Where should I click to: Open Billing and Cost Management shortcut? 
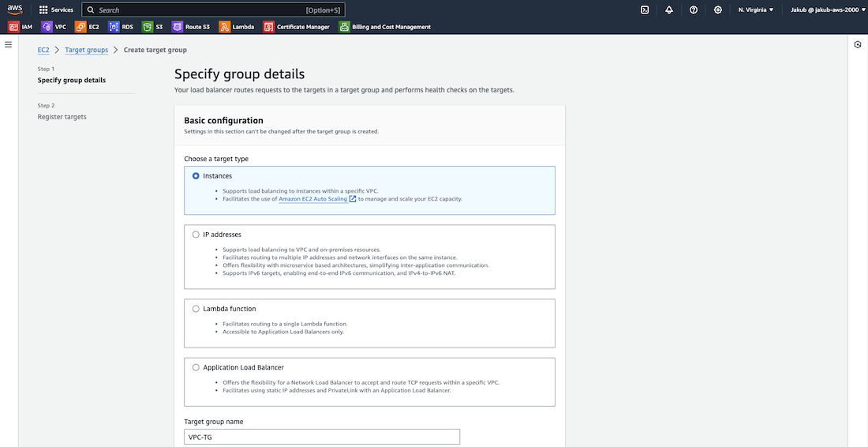(x=385, y=27)
